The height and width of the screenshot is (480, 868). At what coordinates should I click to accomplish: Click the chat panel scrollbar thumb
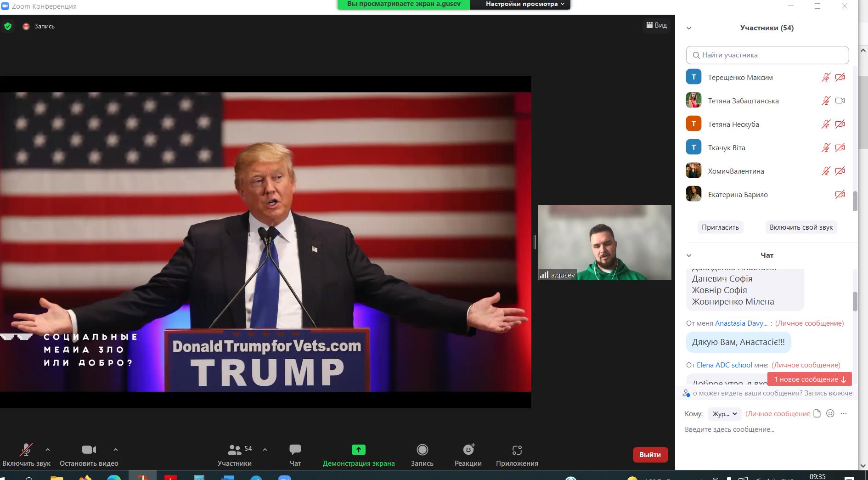(x=855, y=301)
